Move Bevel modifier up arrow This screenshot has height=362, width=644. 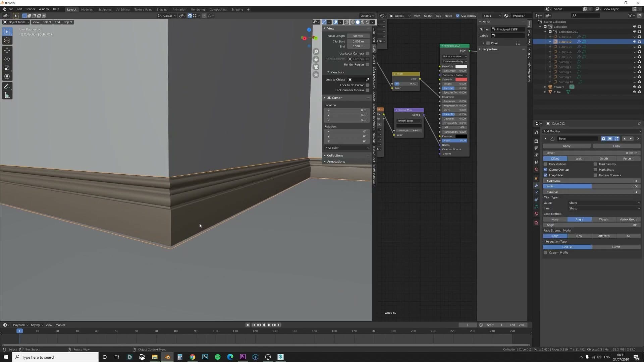tap(625, 139)
